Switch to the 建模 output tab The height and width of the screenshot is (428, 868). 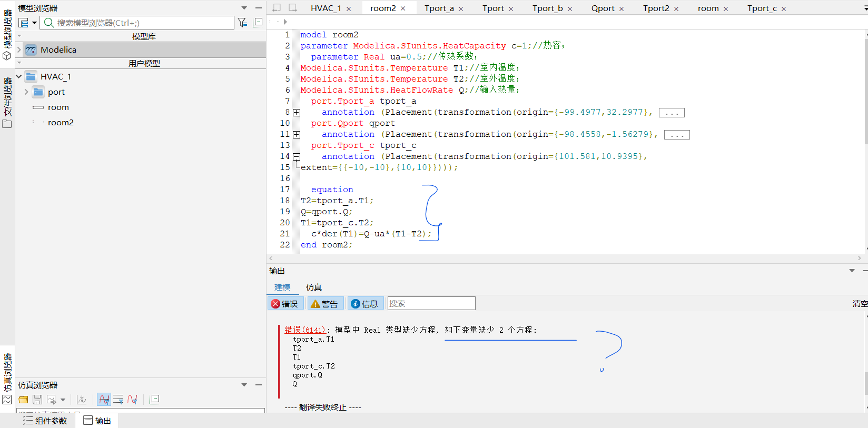point(282,287)
